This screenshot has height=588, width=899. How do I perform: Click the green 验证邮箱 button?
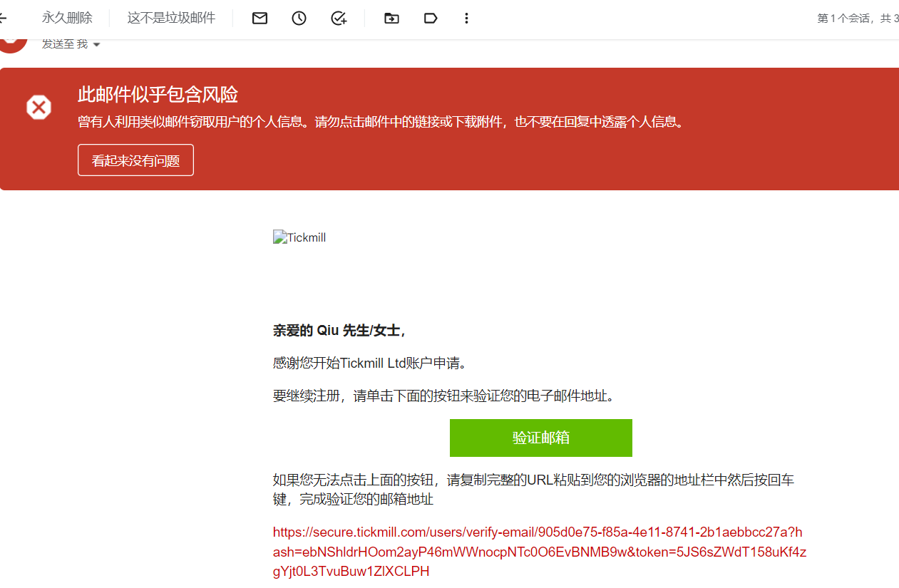541,438
